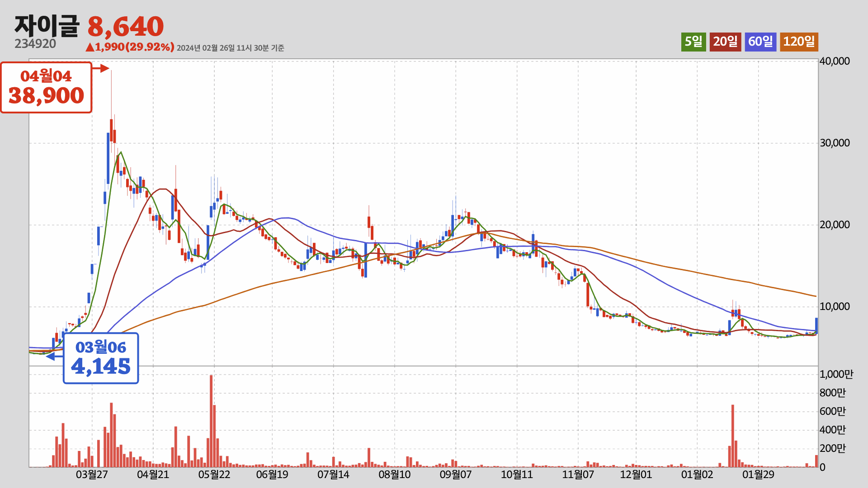Image resolution: width=868 pixels, height=488 pixels.
Task: Click the change value ▲1,990(29.92%)
Action: click(130, 47)
